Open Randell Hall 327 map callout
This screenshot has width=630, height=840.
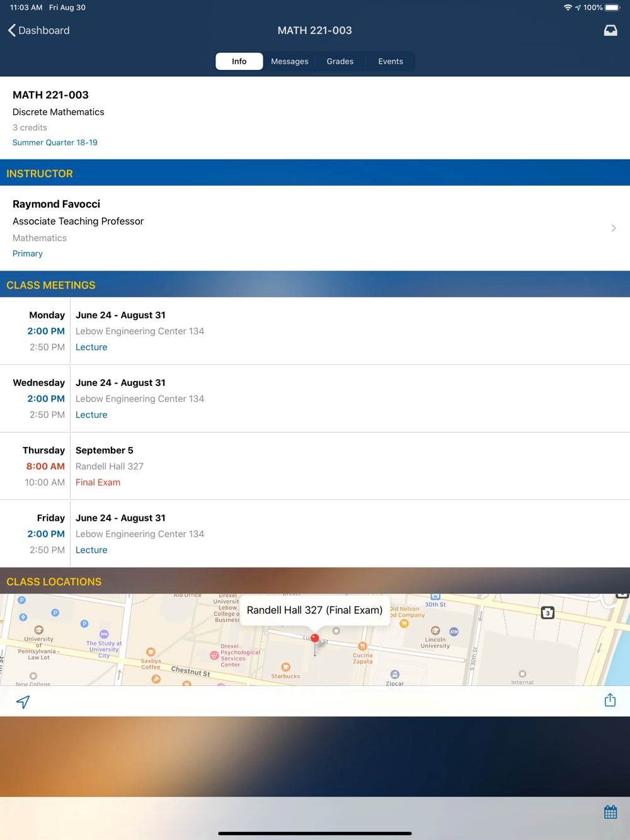[314, 610]
